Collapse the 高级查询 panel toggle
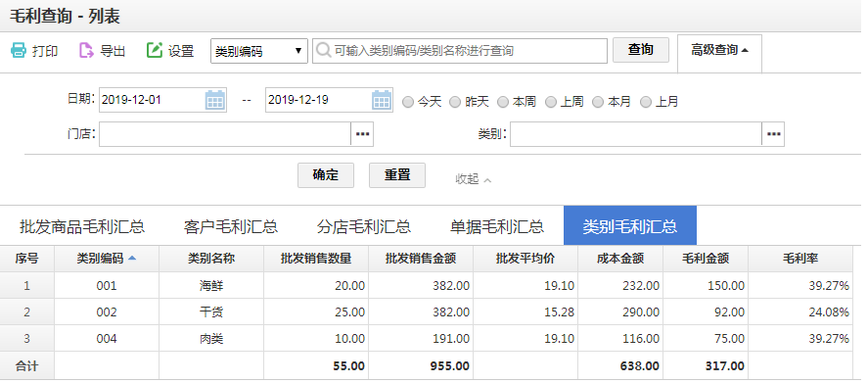 pos(719,50)
